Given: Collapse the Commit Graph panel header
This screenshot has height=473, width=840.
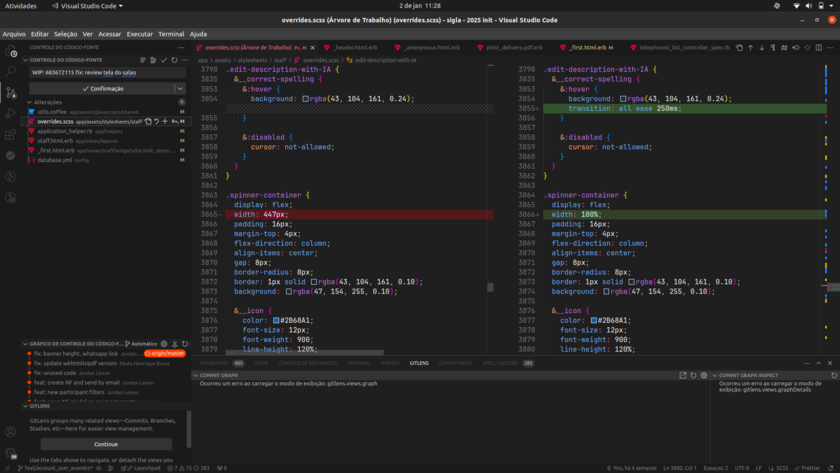Looking at the screenshot, I should (196, 376).
